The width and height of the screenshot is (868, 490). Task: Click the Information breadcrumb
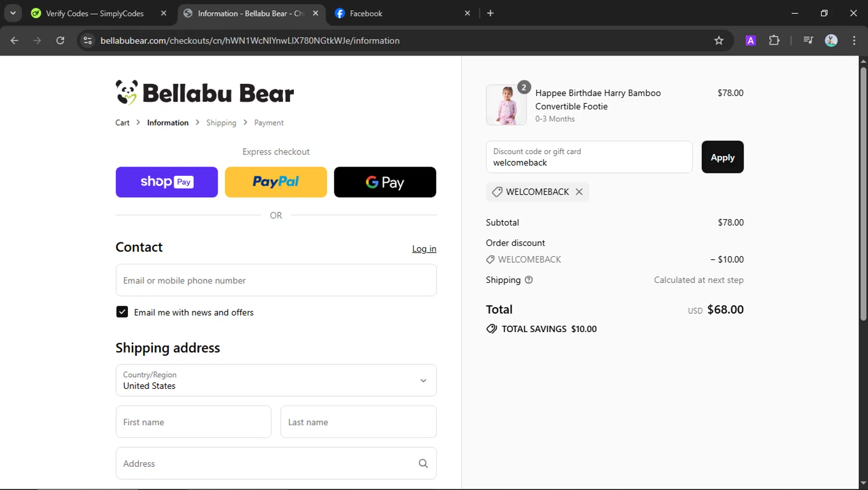coord(168,123)
